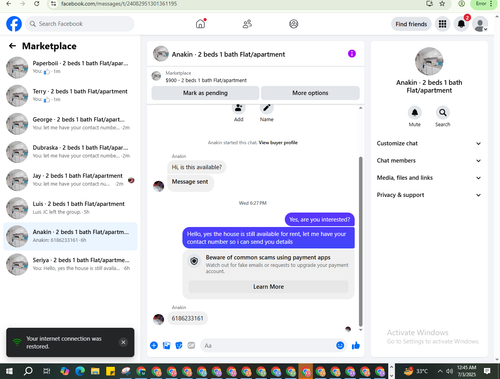Click the Name pencil icon in chat
This screenshot has height=379, width=500.
click(267, 108)
